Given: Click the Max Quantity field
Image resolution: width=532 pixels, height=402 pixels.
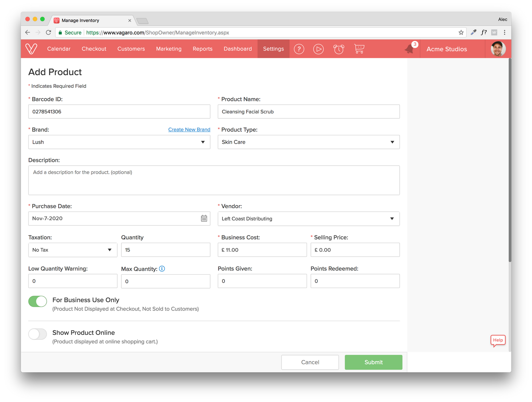Looking at the screenshot, I should (x=166, y=281).
